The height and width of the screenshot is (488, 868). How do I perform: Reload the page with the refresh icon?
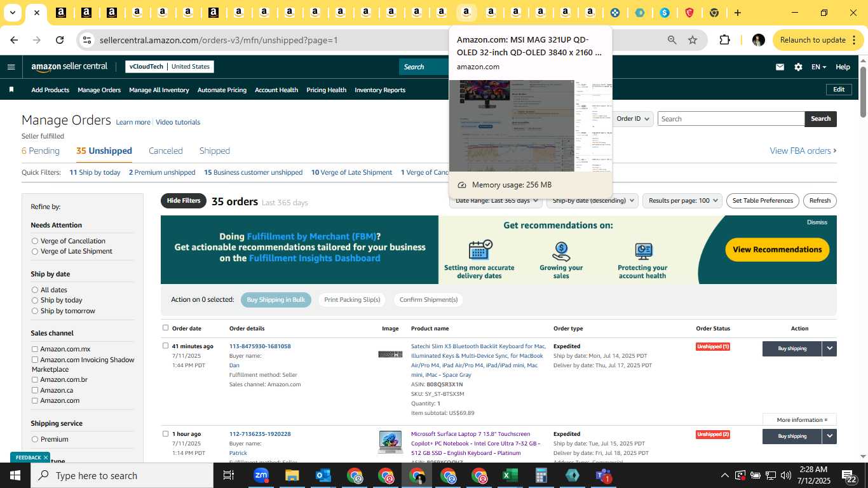60,40
